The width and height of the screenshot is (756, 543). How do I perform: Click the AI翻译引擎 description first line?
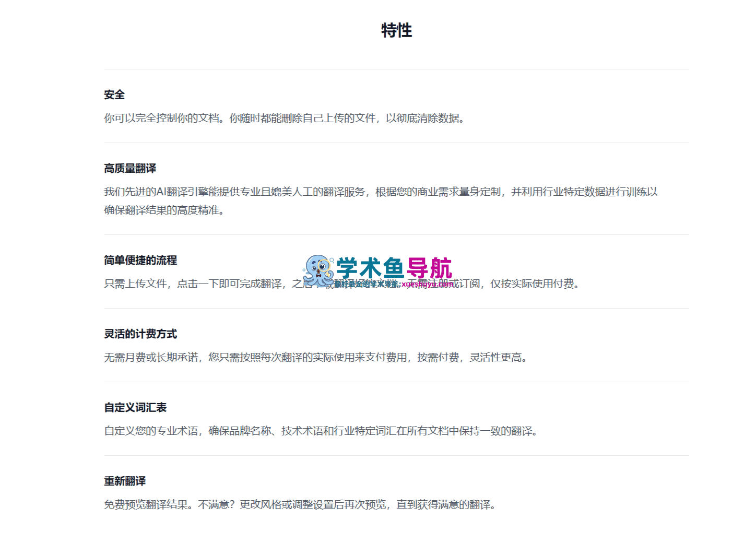tap(381, 192)
